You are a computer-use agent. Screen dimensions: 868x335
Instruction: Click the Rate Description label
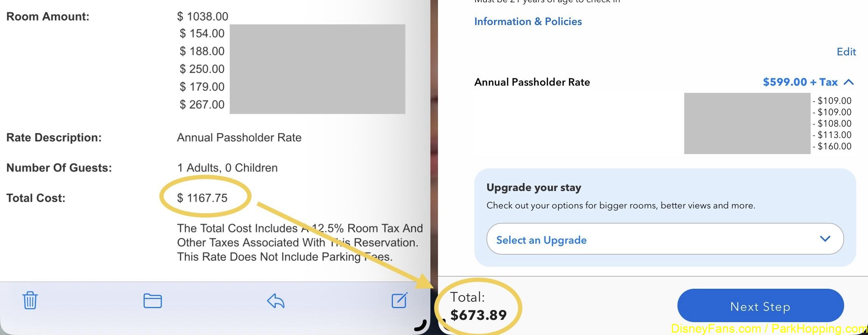pyautogui.click(x=54, y=138)
